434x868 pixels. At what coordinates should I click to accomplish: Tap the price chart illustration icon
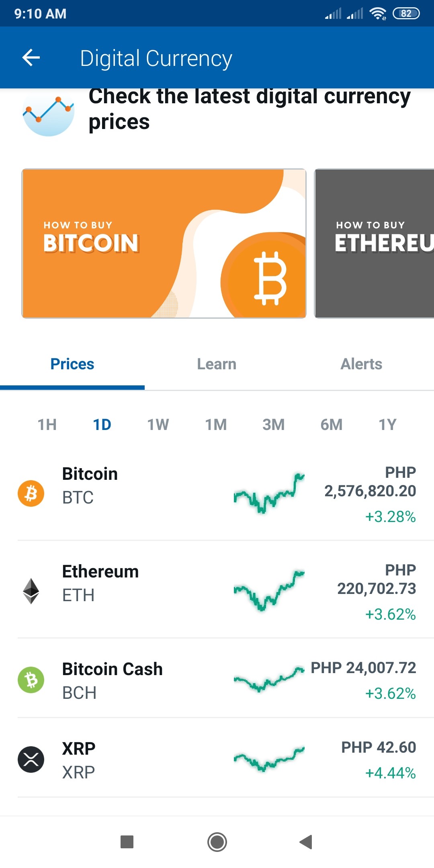(49, 113)
